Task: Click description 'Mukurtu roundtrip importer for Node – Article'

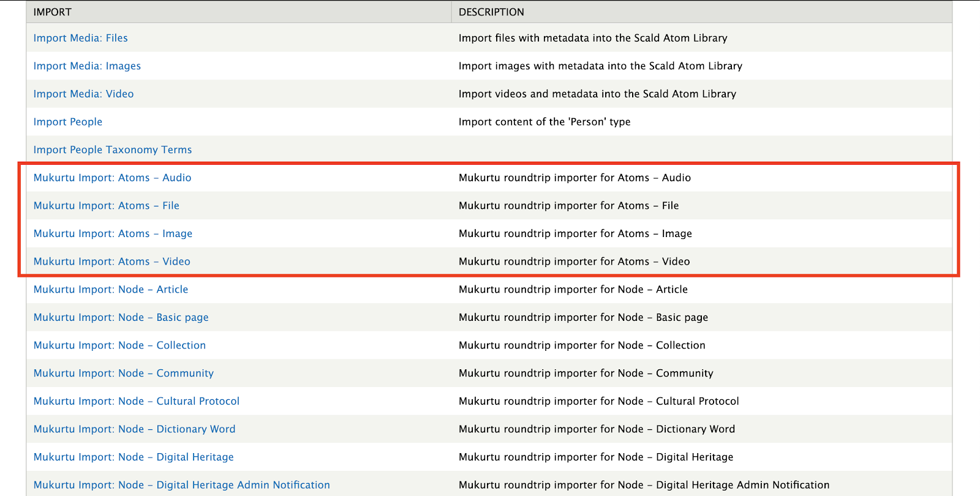Action: (573, 290)
